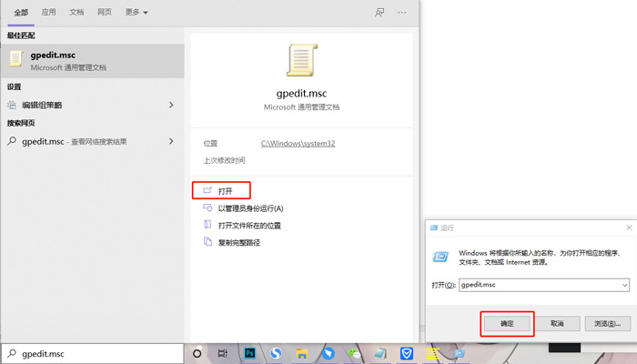This screenshot has height=364, width=637.
Task: Click the Run icon beside the description
Action: 440,257
